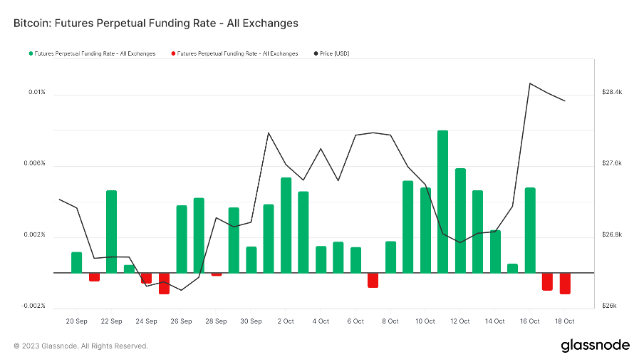Click the price line peak at 16 Oct
Screen dimensions: 644x362
530,83
